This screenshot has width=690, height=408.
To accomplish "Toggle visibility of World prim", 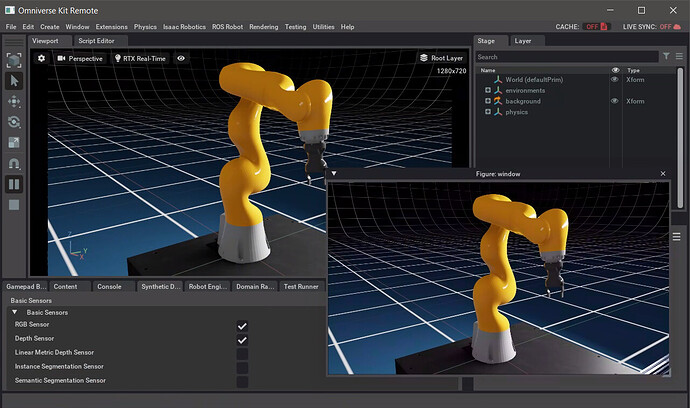I will coord(615,80).
